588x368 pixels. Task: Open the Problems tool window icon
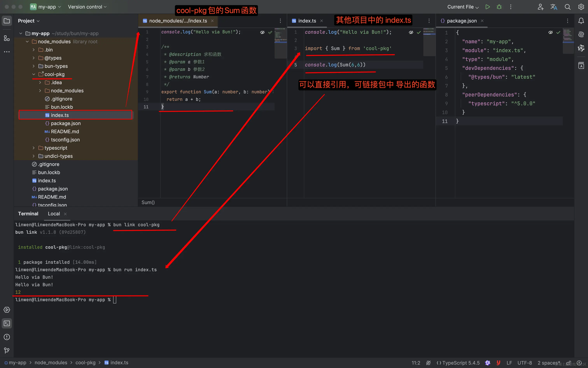[x=7, y=337]
